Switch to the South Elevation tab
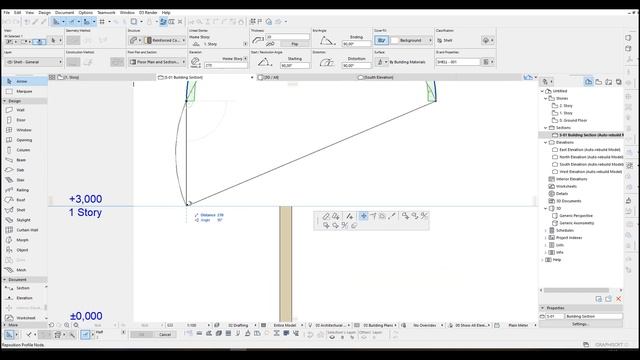 (439, 77)
